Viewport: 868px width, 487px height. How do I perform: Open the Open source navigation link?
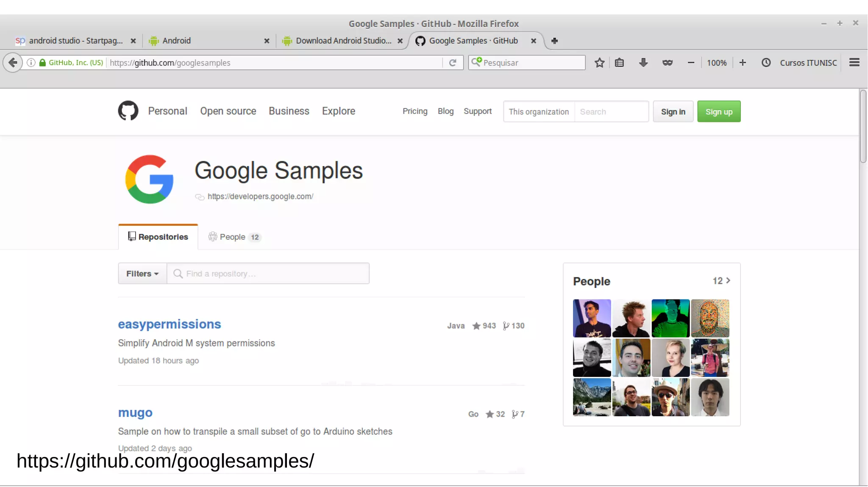pos(228,111)
